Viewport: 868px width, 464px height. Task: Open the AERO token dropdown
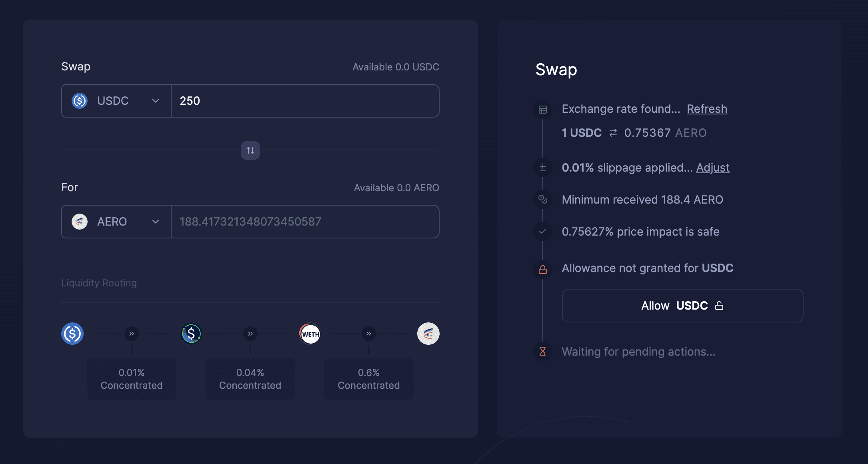click(x=116, y=222)
